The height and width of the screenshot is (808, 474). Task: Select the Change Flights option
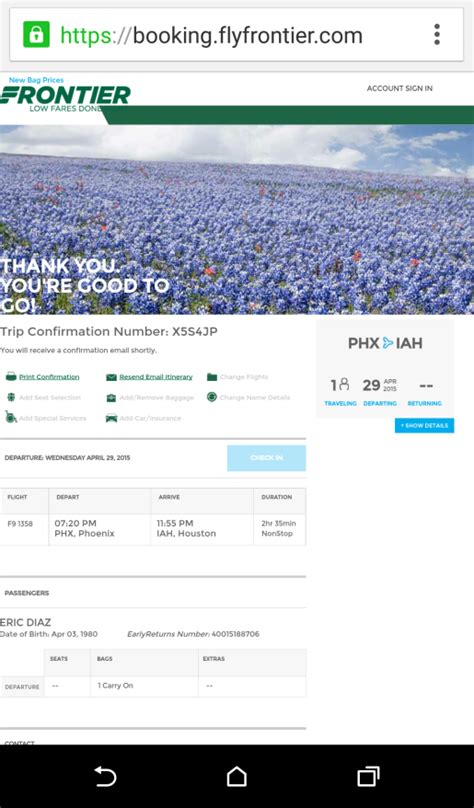244,377
